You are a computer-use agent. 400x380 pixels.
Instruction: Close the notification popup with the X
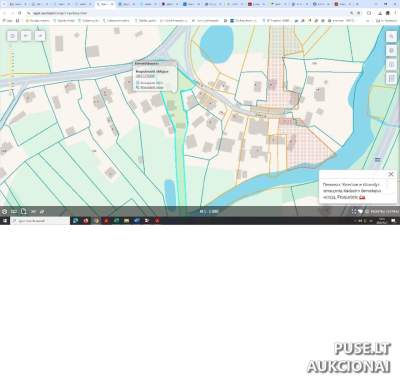[x=391, y=174]
